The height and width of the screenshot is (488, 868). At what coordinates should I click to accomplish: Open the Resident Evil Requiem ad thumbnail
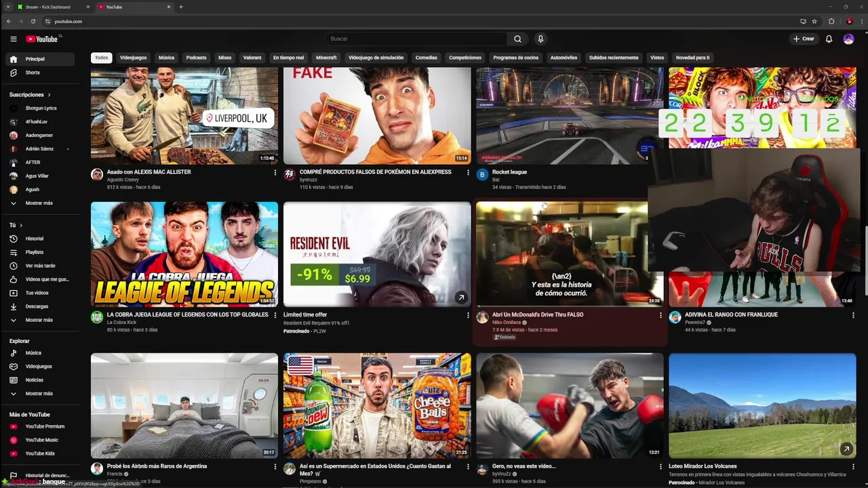(x=377, y=254)
